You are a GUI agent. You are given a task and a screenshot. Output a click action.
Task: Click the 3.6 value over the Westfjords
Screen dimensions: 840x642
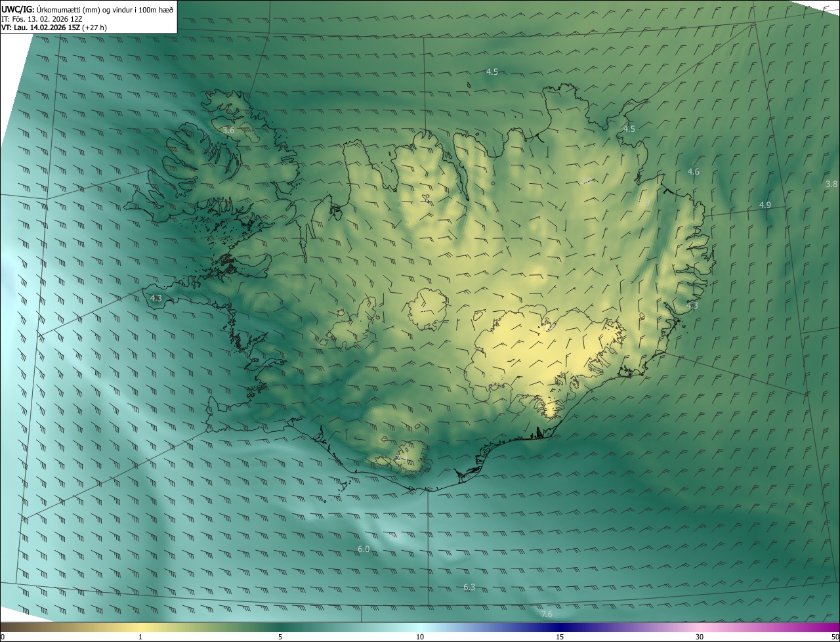228,131
